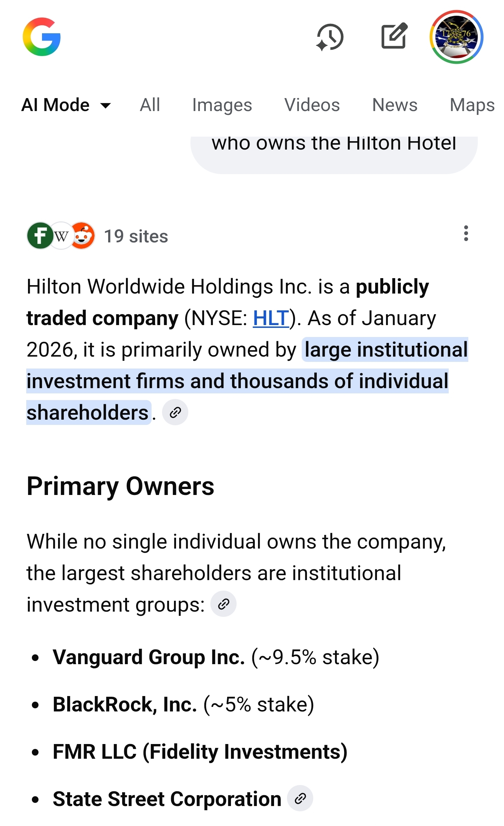Expand the AI Mode dropdown arrow

tap(105, 105)
